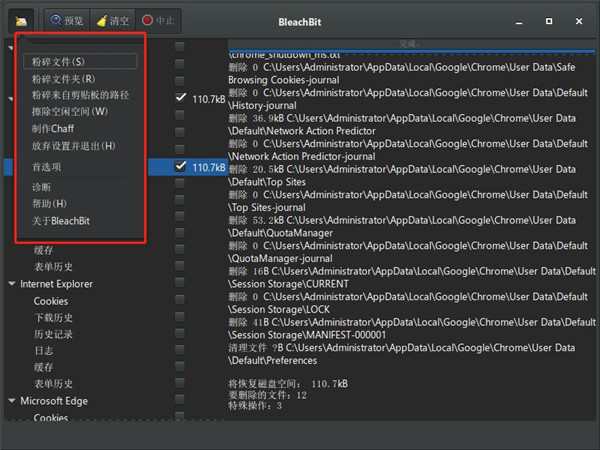
Task: Click the Clean (清空) broom button
Action: tap(112, 21)
